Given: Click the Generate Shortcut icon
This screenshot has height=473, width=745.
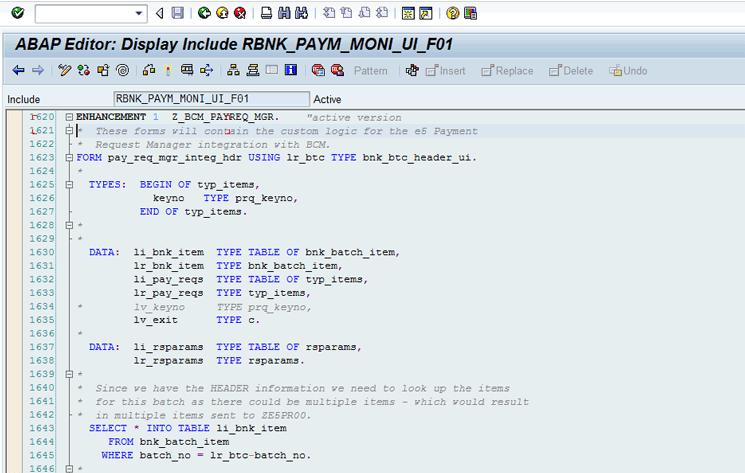Looking at the screenshot, I should tap(426, 13).
